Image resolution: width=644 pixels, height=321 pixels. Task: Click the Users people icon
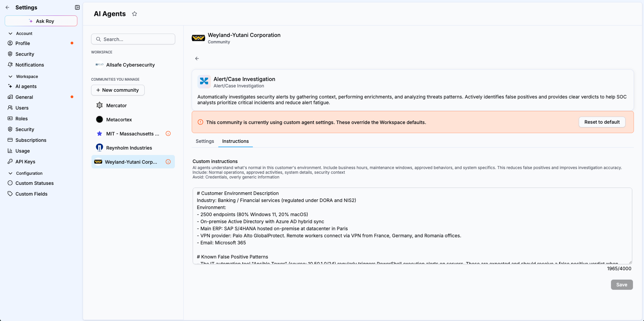click(x=10, y=108)
